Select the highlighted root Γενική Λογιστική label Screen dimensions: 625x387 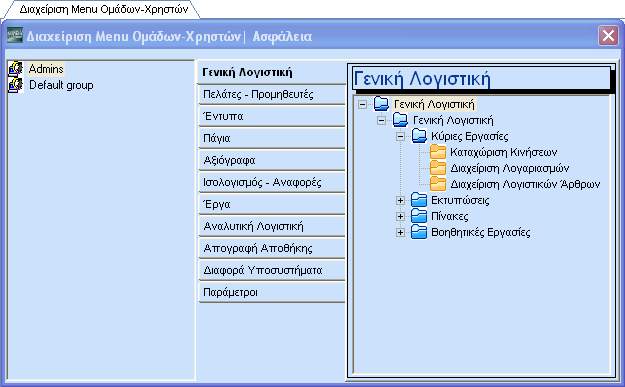pos(434,104)
